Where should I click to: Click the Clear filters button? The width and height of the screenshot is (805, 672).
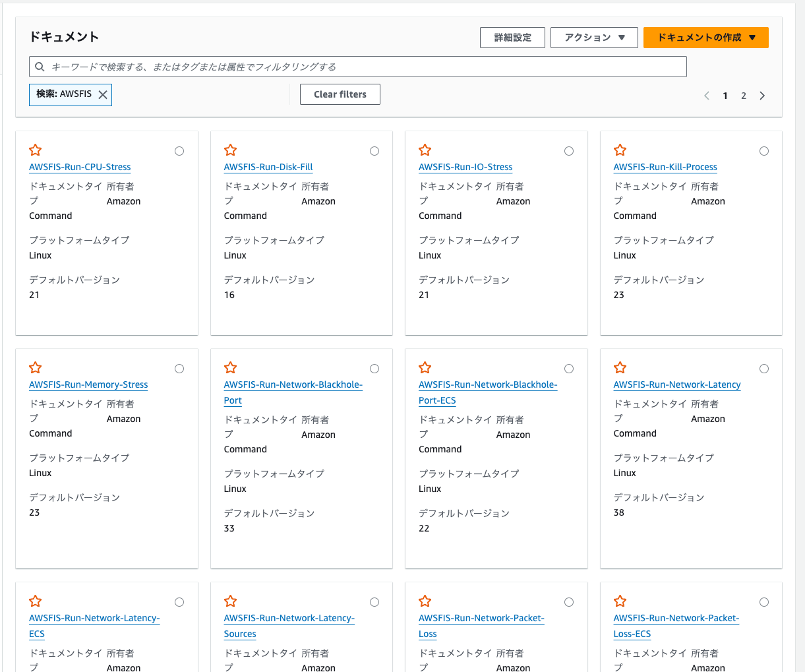tap(340, 94)
